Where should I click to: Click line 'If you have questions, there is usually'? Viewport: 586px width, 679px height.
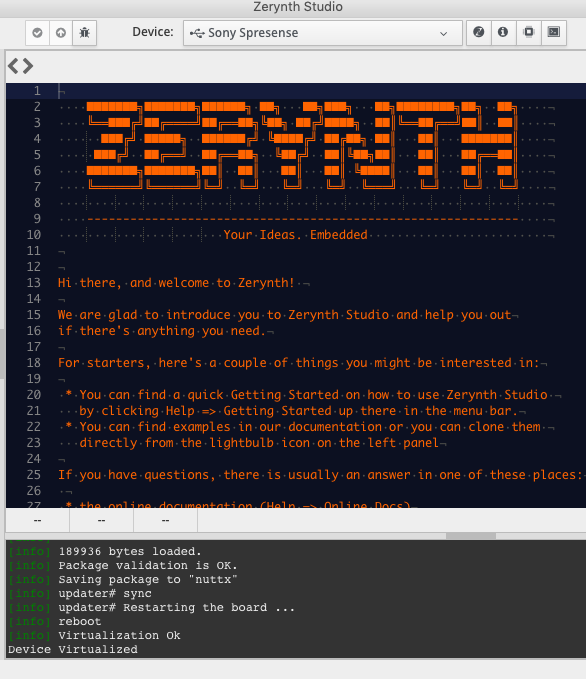click(320, 475)
